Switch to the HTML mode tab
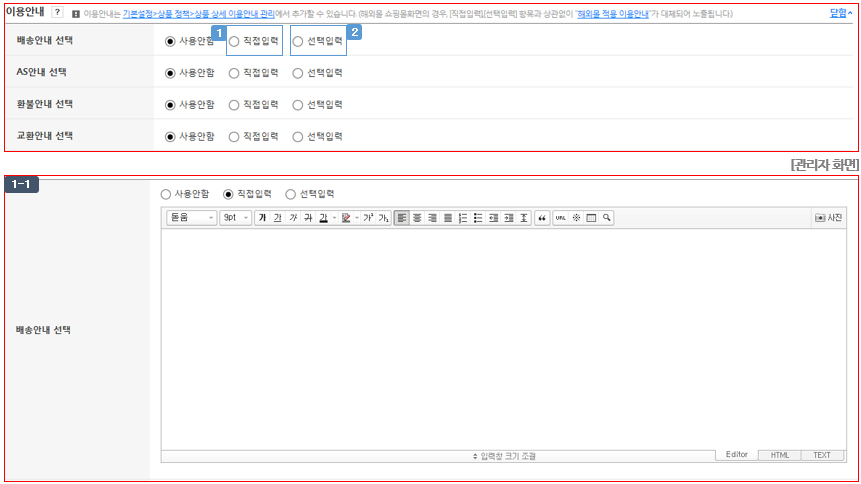 point(779,455)
